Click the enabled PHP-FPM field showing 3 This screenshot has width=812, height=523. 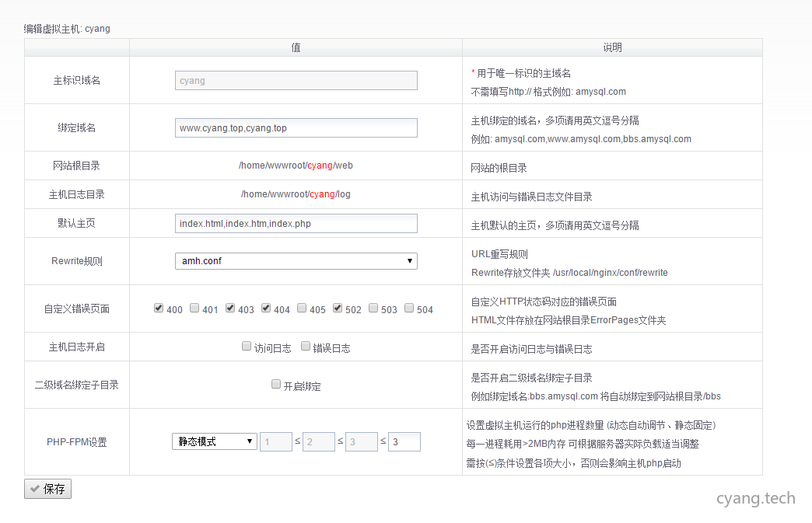pyautogui.click(x=404, y=442)
